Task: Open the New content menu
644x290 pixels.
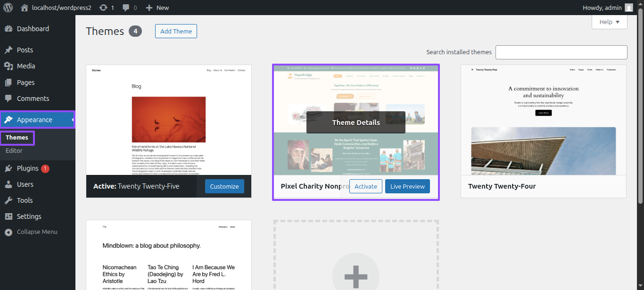Action: pyautogui.click(x=157, y=8)
